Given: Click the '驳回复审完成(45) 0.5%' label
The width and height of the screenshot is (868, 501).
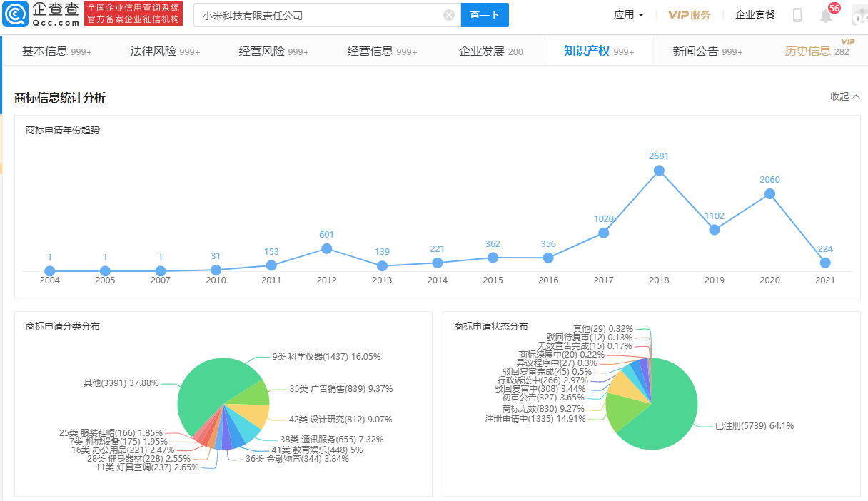Looking at the screenshot, I should point(547,372).
